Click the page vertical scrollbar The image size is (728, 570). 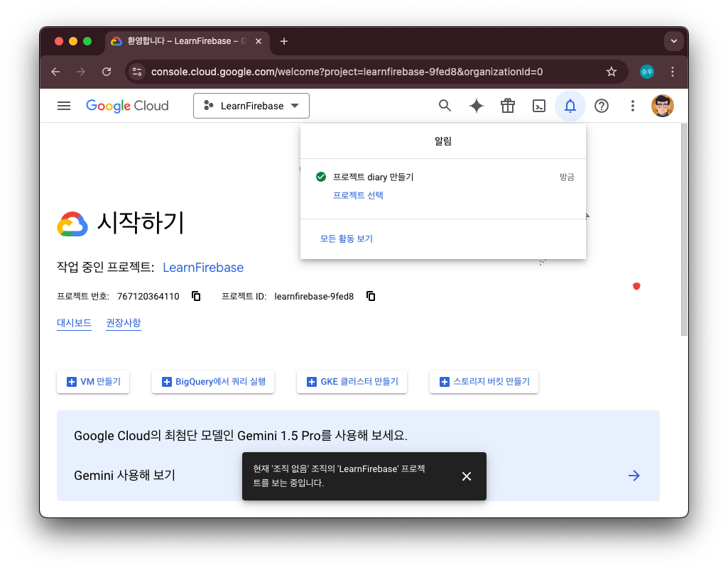(684, 229)
